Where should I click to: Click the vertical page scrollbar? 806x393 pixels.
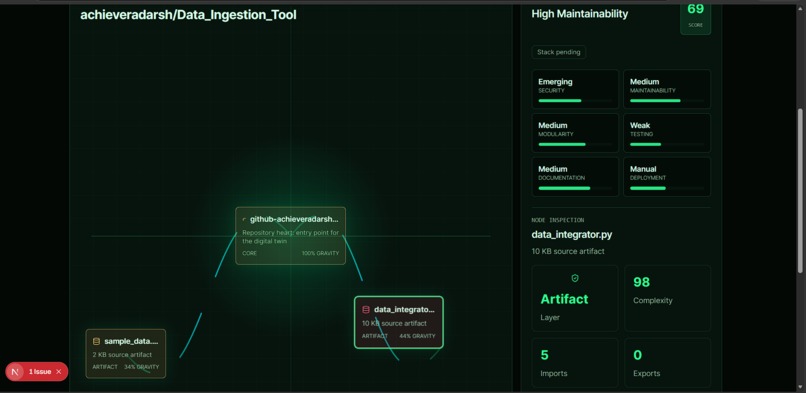click(x=801, y=191)
